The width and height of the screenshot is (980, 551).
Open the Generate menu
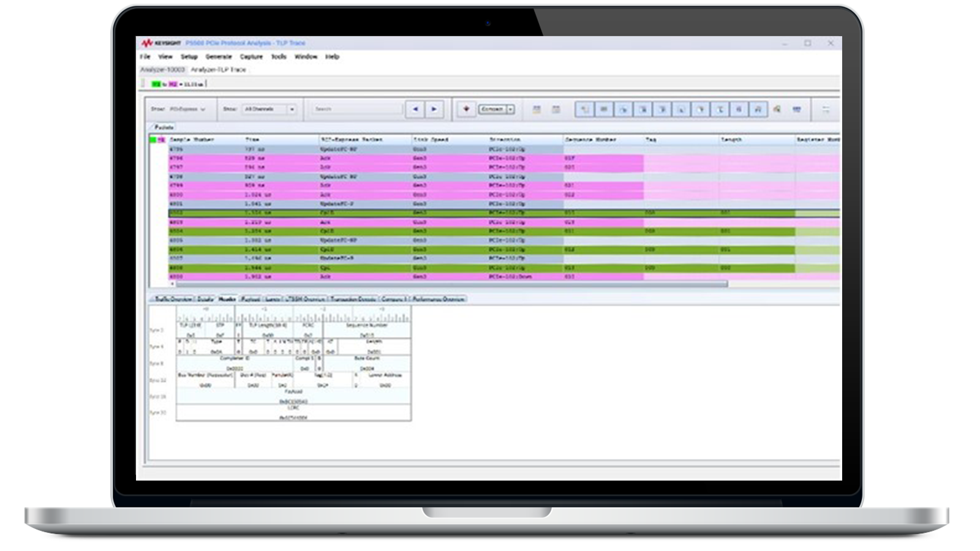point(219,57)
